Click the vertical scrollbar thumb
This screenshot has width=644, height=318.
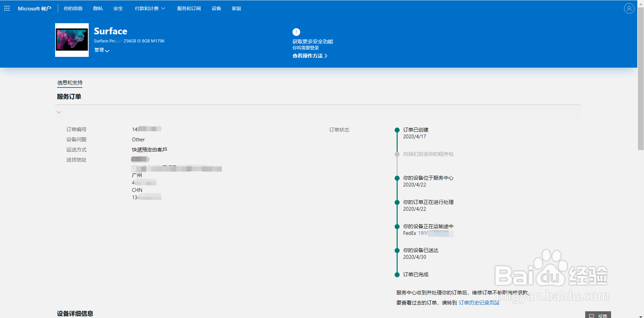coord(641,78)
